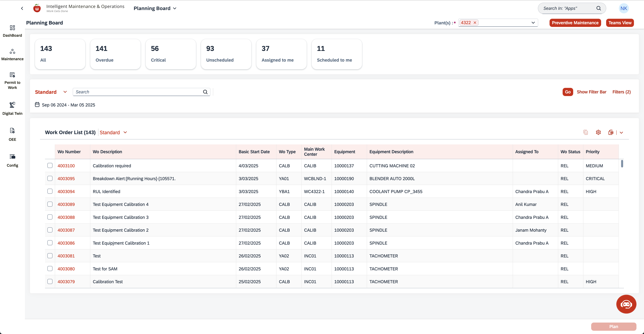Select the Unscheduled 93 tile
This screenshot has height=334, width=644.
(226, 54)
